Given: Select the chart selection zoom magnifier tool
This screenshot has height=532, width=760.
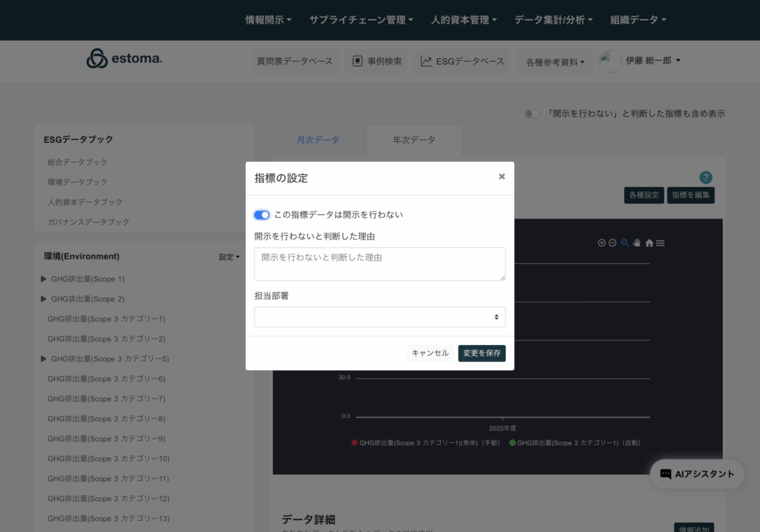Looking at the screenshot, I should coord(625,243).
